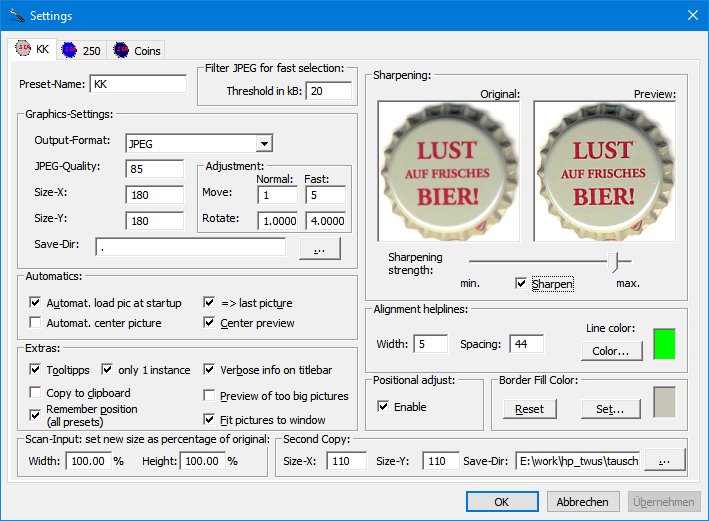Click the Sharpening strength slider handle
This screenshot has height=521, width=709.
(x=619, y=260)
